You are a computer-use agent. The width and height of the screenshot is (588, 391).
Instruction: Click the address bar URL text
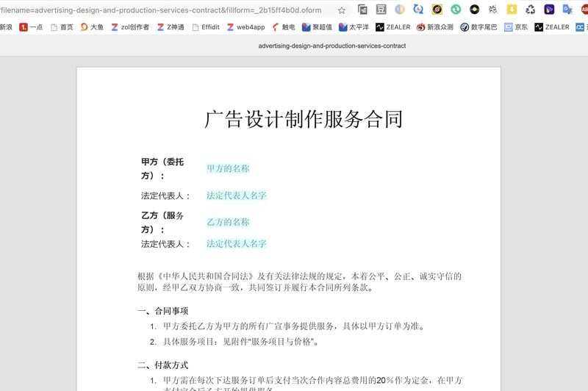click(x=160, y=10)
